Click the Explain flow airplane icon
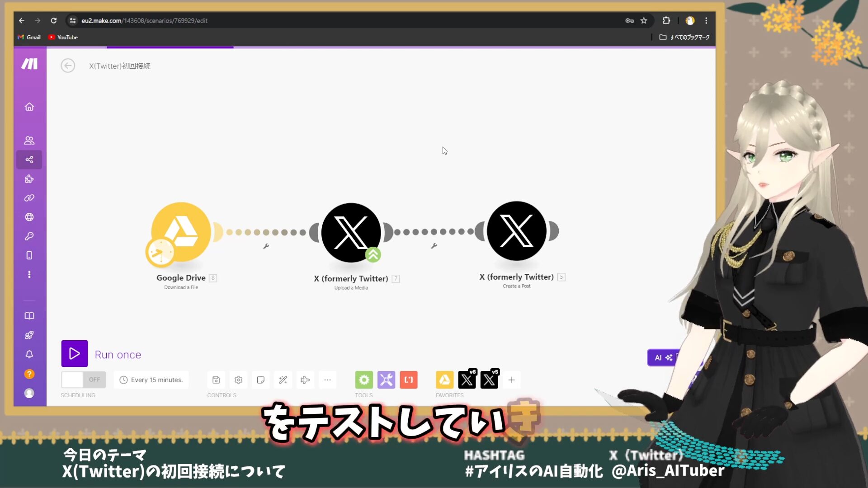This screenshot has width=868, height=488. pyautogui.click(x=305, y=380)
